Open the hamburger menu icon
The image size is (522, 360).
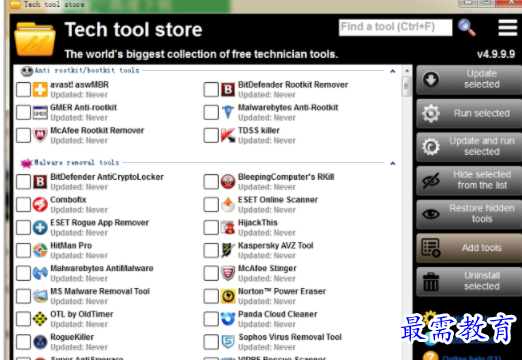[x=508, y=28]
